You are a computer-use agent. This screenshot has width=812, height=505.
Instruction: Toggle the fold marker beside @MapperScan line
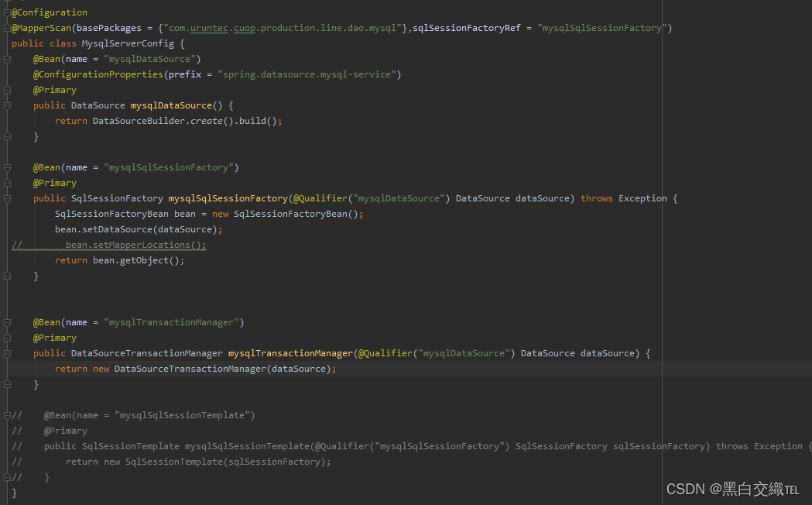click(7, 28)
